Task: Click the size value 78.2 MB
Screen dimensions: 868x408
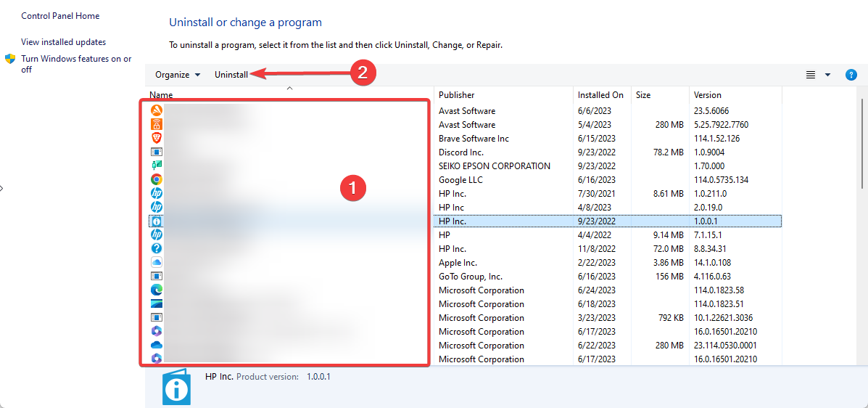Action: (x=669, y=152)
